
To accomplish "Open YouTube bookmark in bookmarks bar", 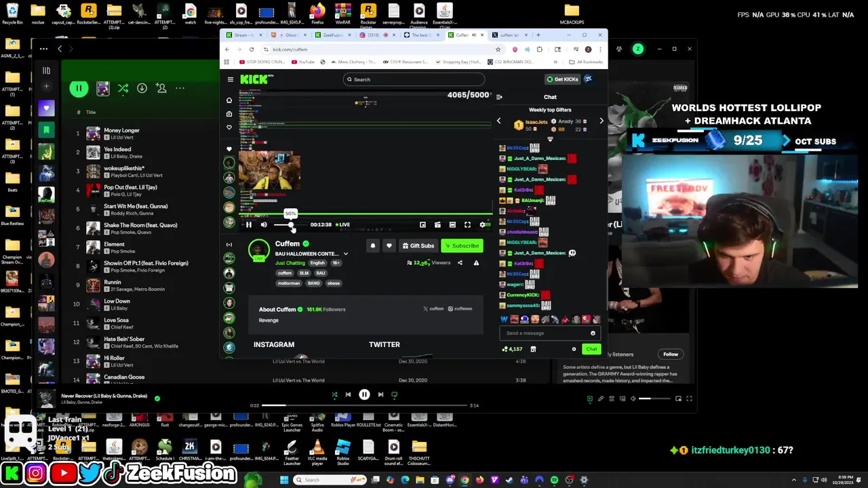I will 303,62.
